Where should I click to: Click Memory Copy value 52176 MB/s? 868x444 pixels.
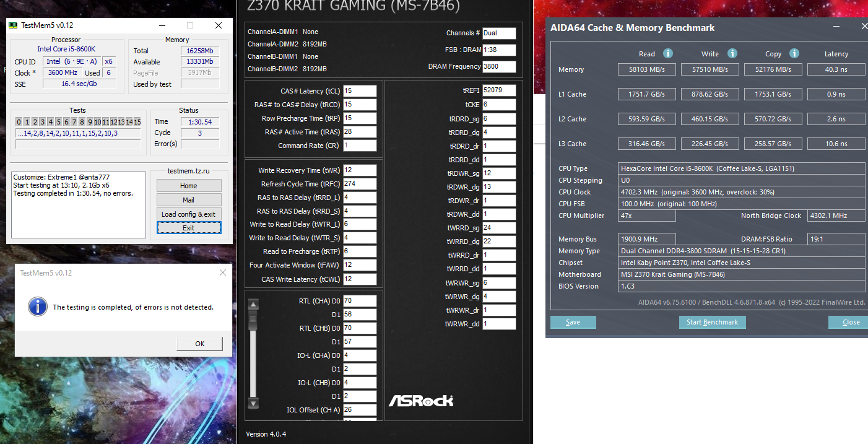point(773,69)
